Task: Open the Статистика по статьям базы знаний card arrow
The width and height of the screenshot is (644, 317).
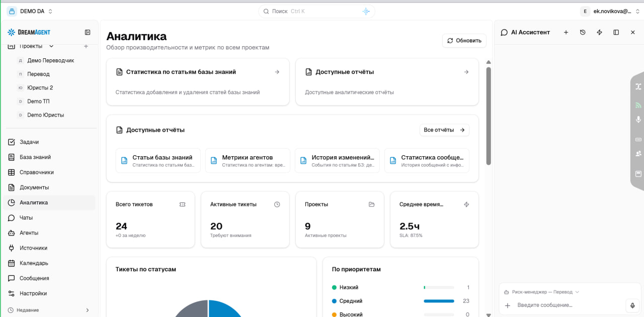Action: coord(277,72)
